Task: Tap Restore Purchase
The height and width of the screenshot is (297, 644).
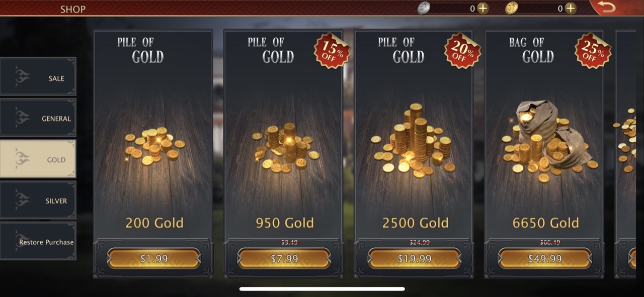Action: (x=38, y=241)
